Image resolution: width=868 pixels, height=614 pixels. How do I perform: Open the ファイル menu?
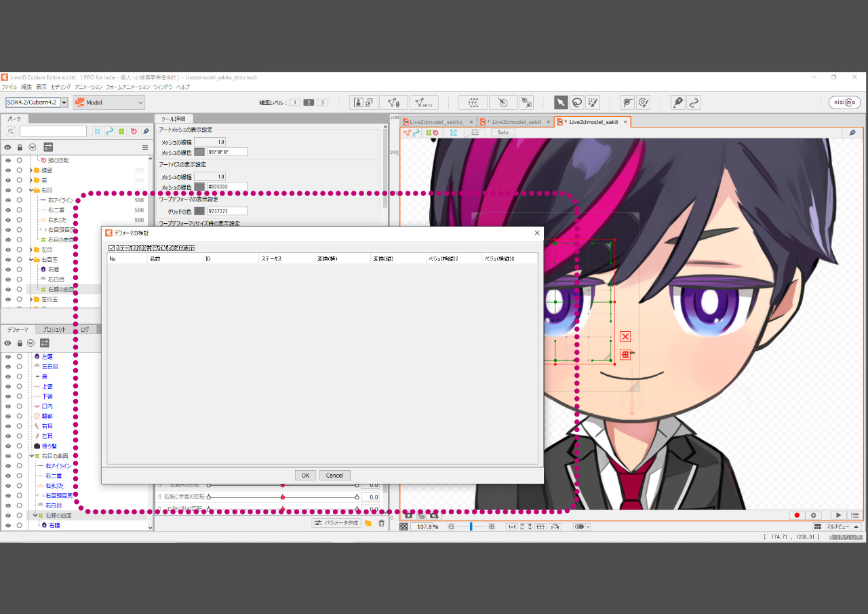tap(9, 87)
